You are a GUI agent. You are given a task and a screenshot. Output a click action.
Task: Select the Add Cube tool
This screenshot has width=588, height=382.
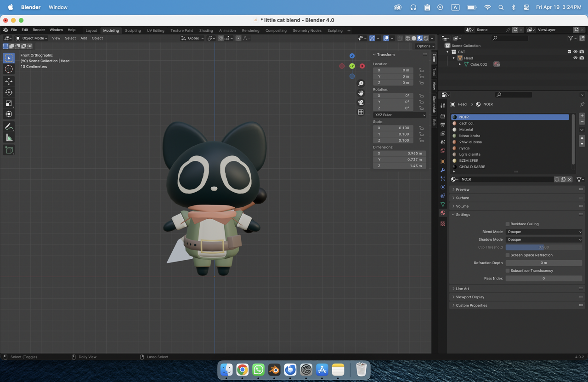point(9,150)
